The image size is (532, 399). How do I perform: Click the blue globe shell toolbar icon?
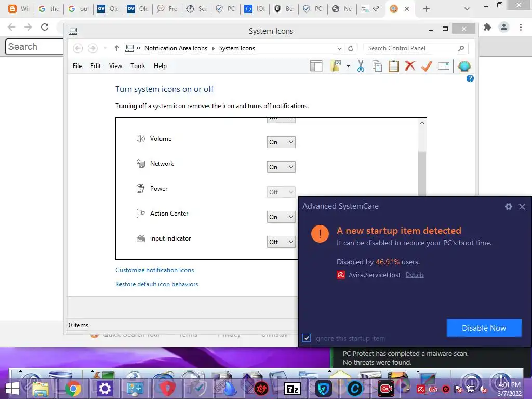tap(464, 66)
